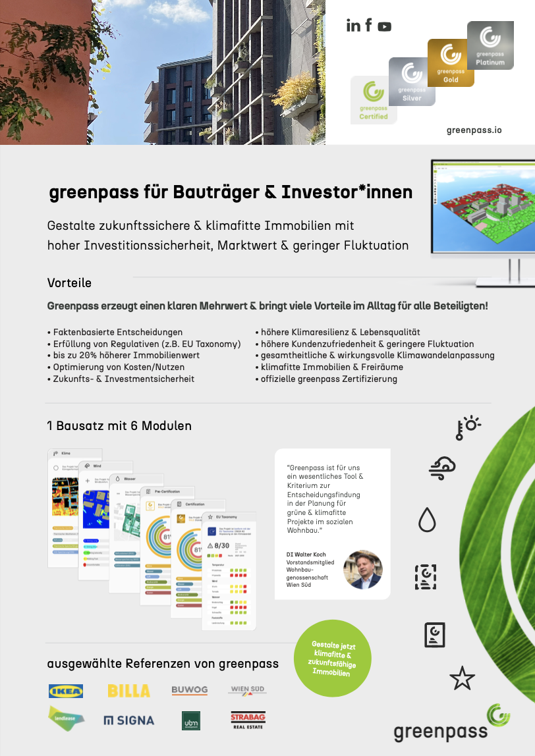Click the thermometer and sun climate icon

[468, 427]
